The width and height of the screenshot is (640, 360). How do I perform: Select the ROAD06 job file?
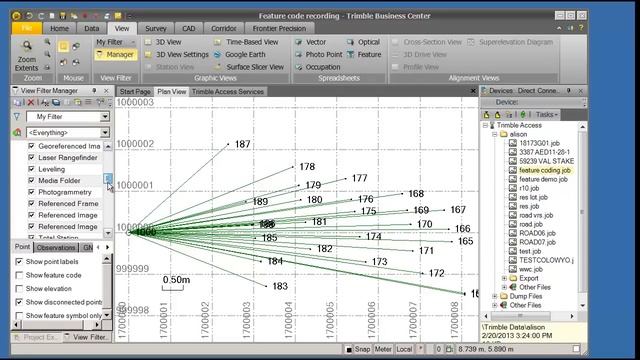point(537,233)
